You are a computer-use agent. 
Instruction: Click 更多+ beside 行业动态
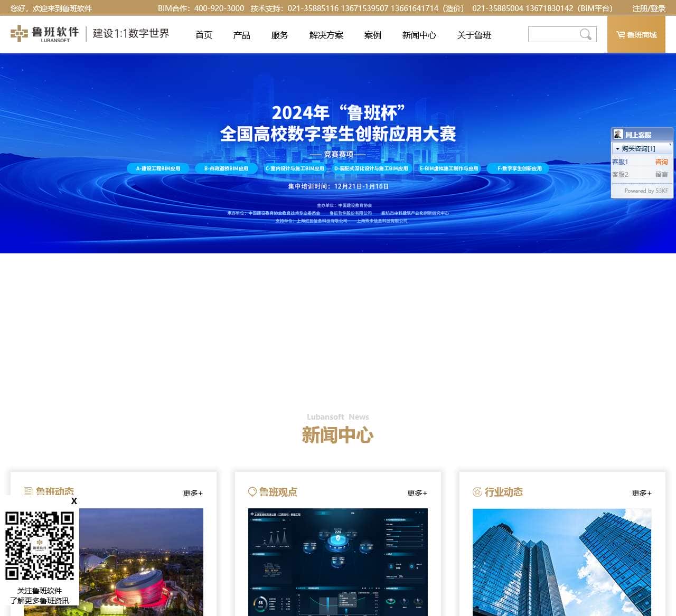642,493
